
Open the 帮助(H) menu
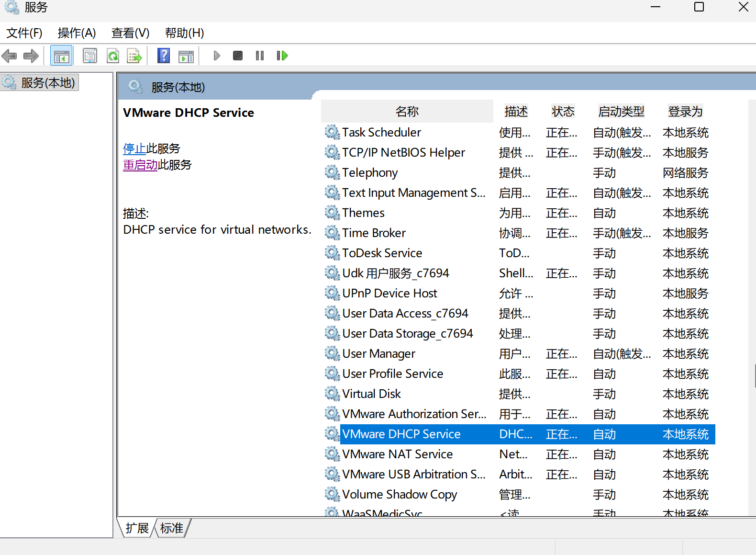click(185, 33)
